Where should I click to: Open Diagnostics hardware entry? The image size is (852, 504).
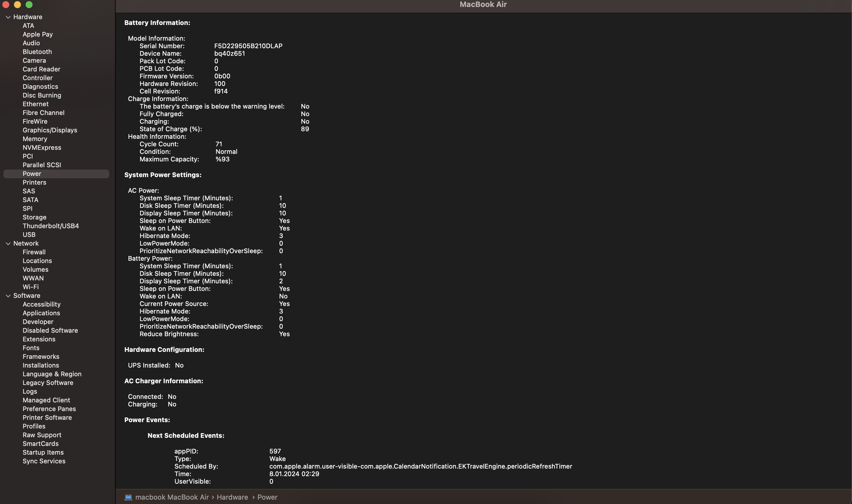pos(40,87)
